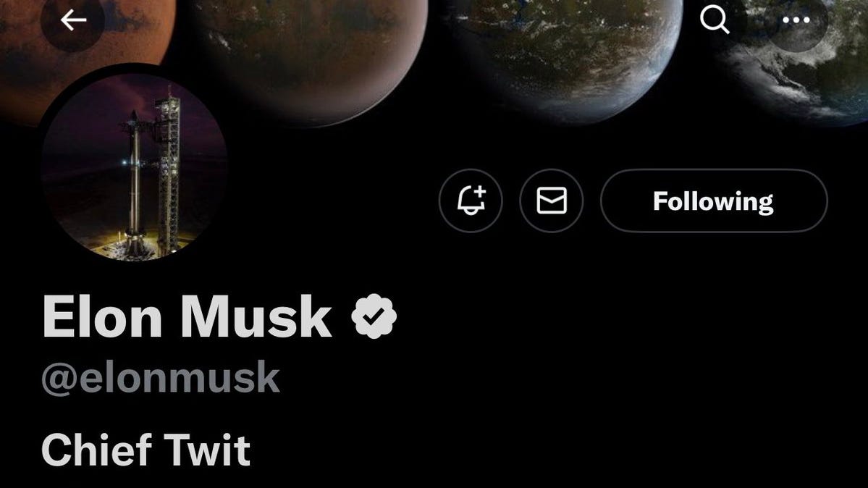The height and width of the screenshot is (488, 868).
Task: Select the Chief Twit bio text
Action: point(146,450)
